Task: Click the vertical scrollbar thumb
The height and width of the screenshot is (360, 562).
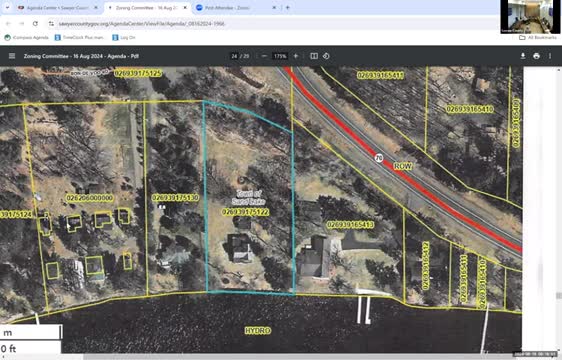Action: (558, 295)
